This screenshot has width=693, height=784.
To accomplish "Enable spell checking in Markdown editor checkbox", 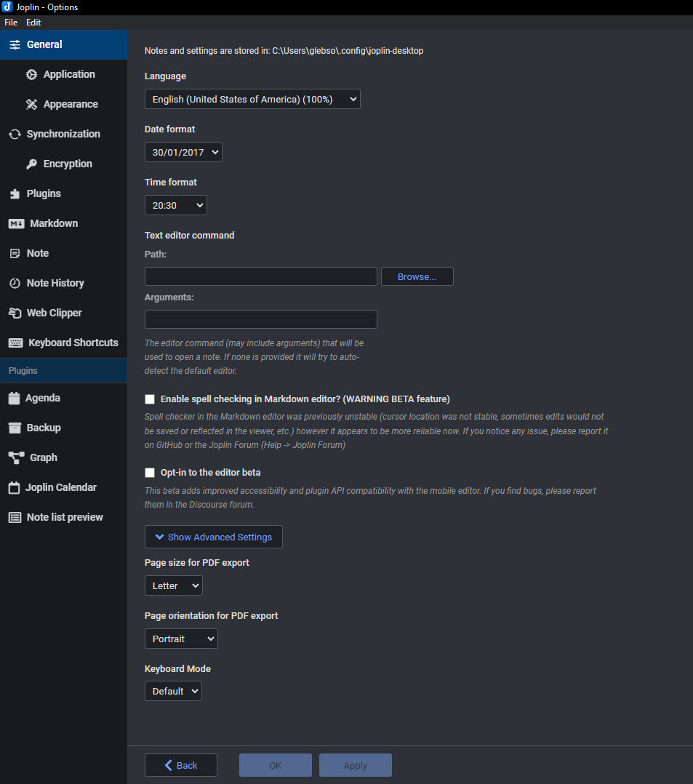I will click(150, 399).
